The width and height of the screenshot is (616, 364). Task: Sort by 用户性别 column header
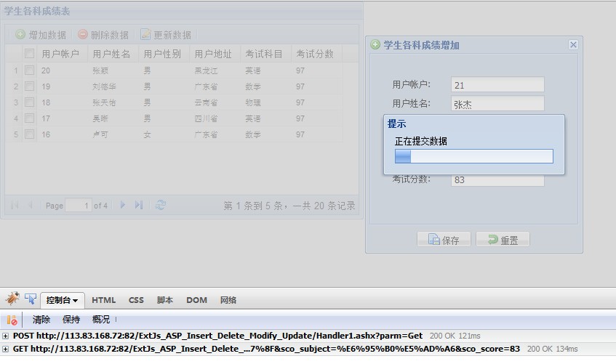pos(164,54)
